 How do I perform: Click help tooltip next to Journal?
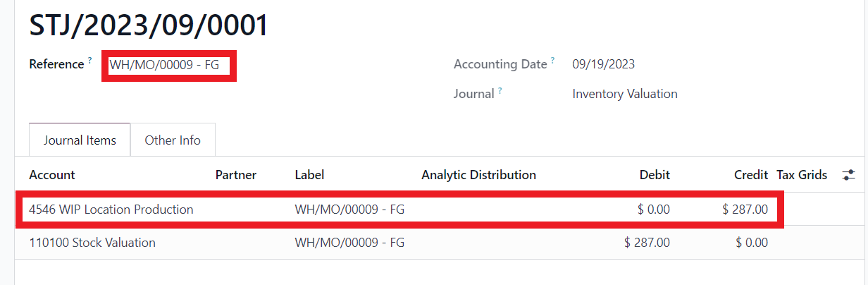pyautogui.click(x=500, y=91)
